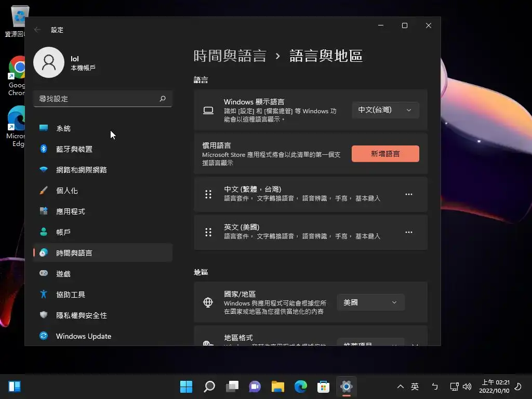
Task: Open File Explorer from the taskbar
Action: [x=277, y=387]
